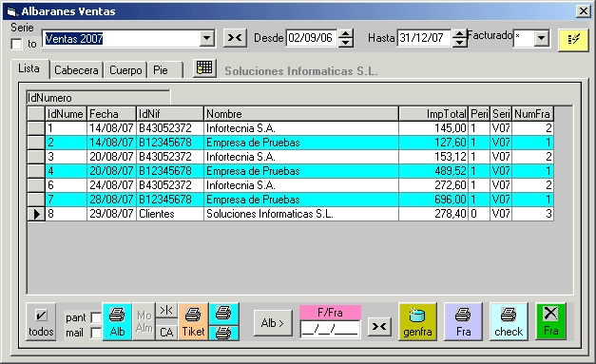The height and width of the screenshot is (364, 596).
Task: Select row selector for record 8 with arrow
Action: [36, 214]
